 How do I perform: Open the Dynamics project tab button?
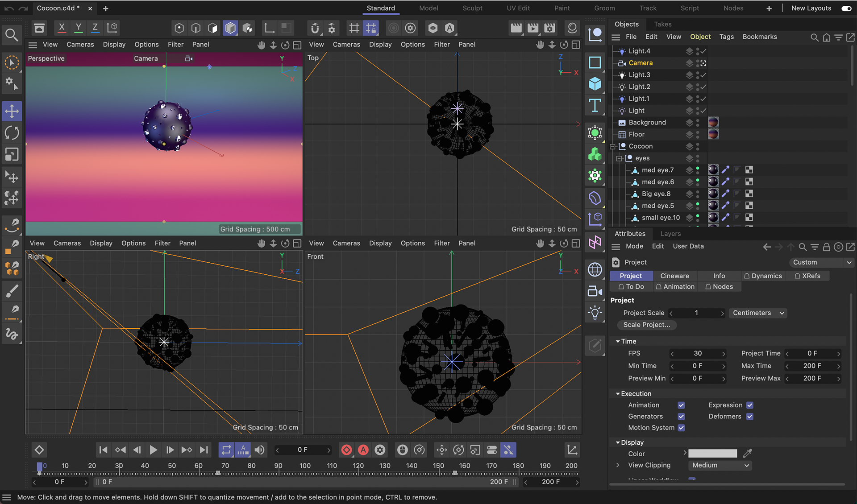(763, 276)
